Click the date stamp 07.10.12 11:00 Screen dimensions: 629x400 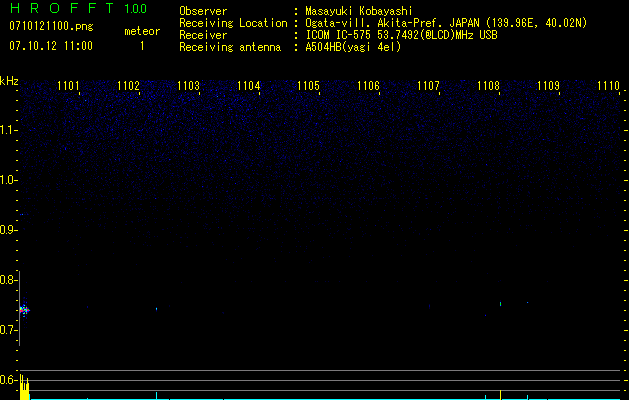tap(51, 46)
